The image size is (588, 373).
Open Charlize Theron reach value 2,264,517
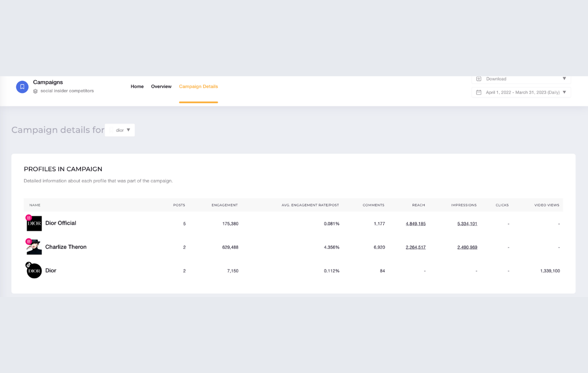click(x=416, y=247)
